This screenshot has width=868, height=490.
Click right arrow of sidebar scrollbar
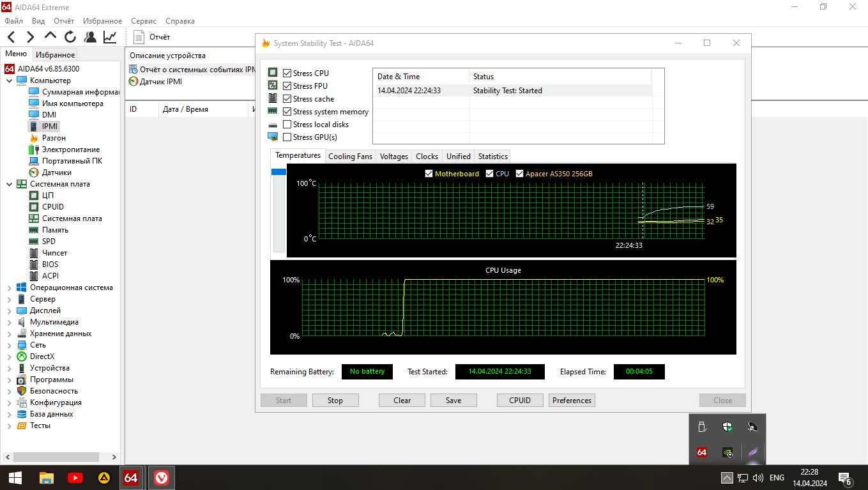coord(114,457)
